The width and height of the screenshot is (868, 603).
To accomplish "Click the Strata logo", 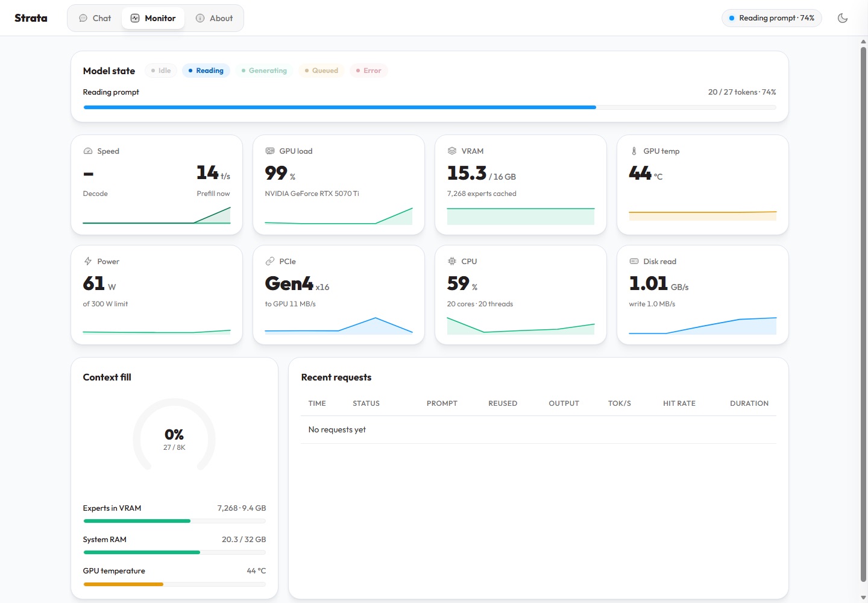I will tap(31, 18).
